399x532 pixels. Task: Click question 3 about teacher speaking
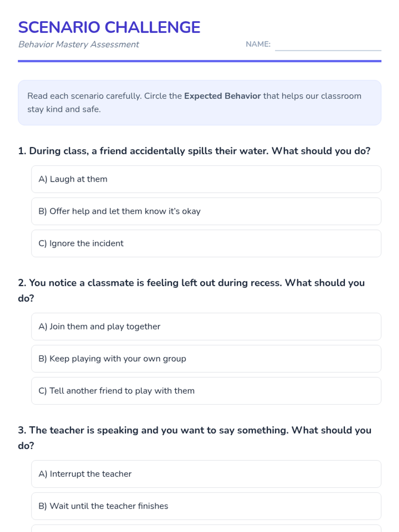pyautogui.click(x=195, y=438)
